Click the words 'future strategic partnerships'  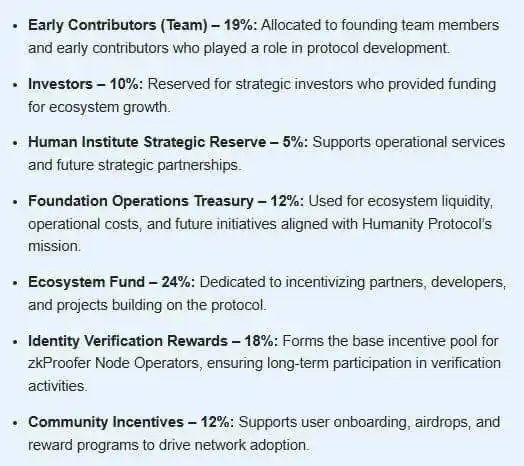tap(148, 165)
